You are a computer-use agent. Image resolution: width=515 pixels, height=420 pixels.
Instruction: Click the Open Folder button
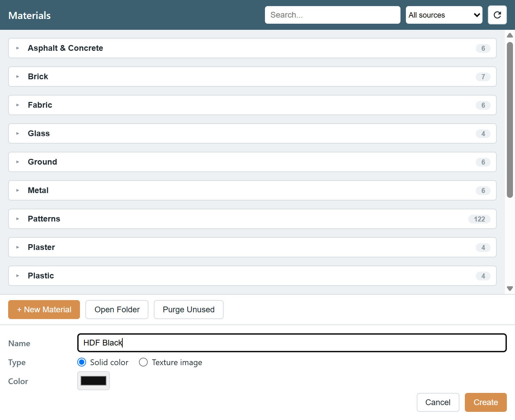pyautogui.click(x=117, y=310)
